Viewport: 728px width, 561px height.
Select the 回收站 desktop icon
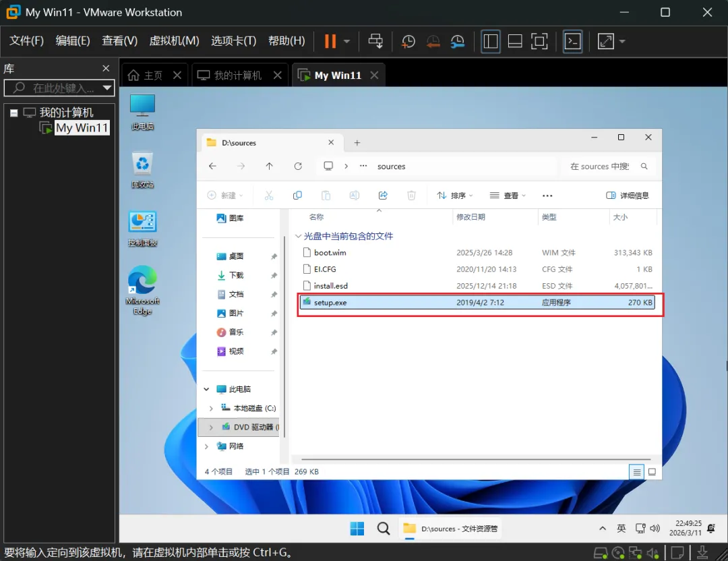142,171
